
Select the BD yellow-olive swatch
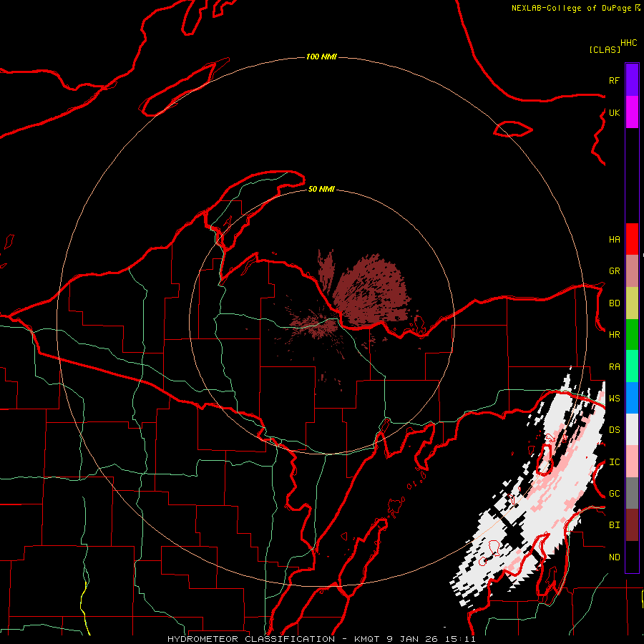632,303
